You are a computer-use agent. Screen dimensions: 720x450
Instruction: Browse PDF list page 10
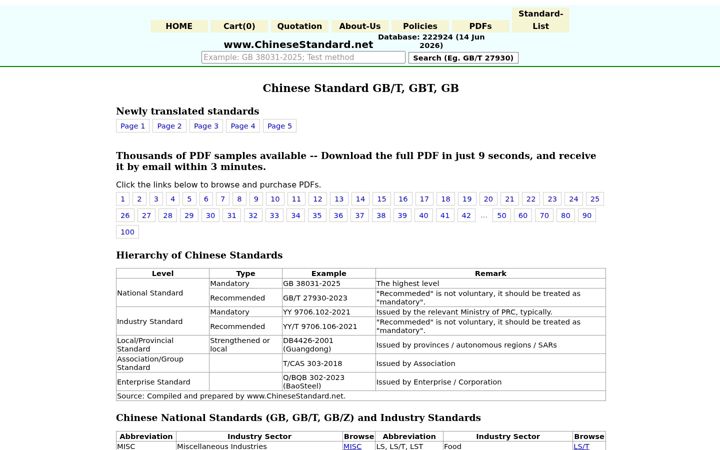point(275,199)
